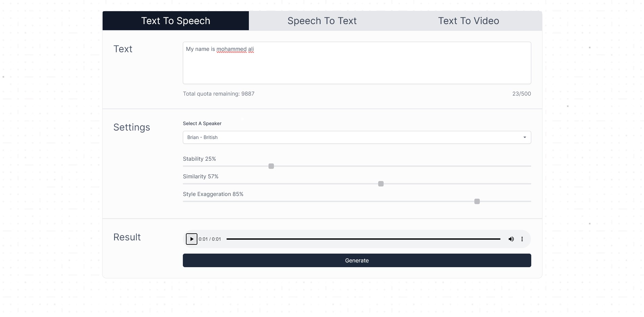The height and width of the screenshot is (317, 644).
Task: Open the Brian - British speaker selector
Action: click(357, 137)
